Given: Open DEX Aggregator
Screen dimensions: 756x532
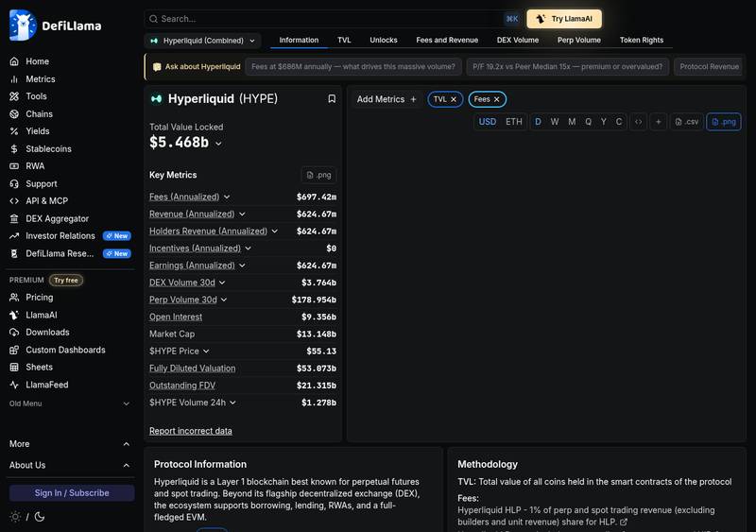Looking at the screenshot, I should click(57, 218).
